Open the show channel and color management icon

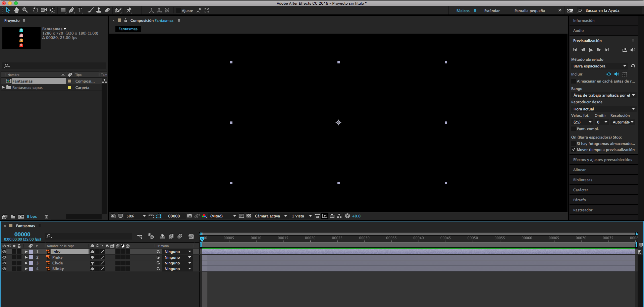click(204, 216)
